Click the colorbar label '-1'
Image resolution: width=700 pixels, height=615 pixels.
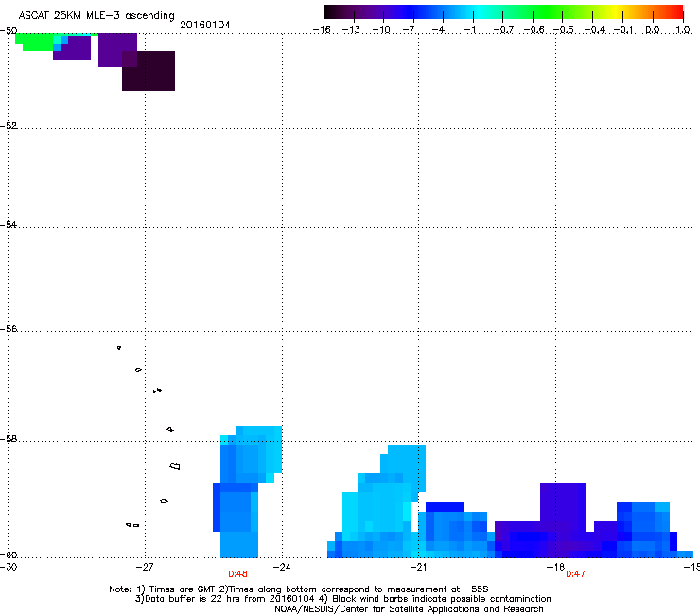pos(470,30)
